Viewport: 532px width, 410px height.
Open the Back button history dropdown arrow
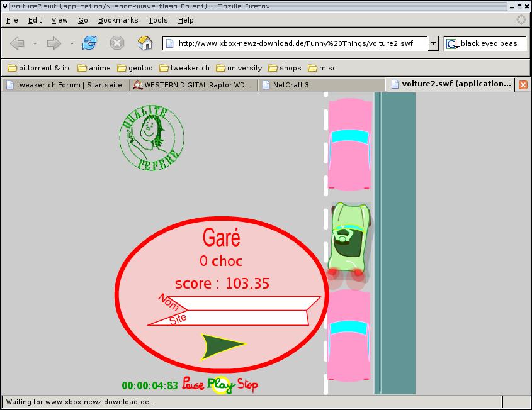(35, 43)
